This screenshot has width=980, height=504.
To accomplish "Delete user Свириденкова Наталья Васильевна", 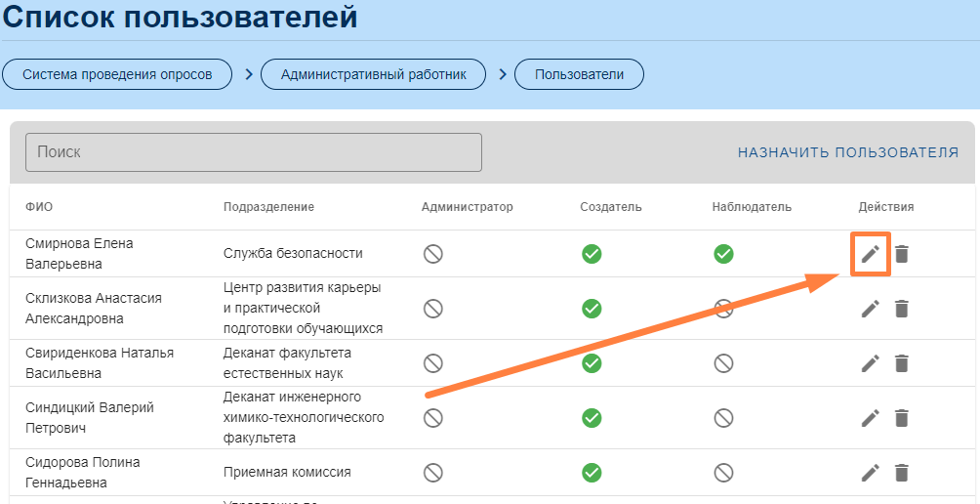I will coord(902,363).
